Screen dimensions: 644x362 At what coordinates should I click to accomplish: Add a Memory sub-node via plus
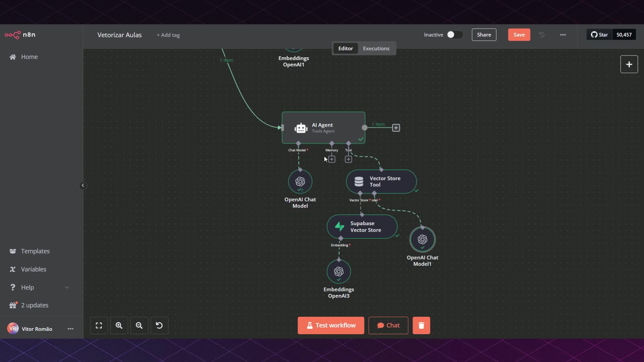click(332, 159)
